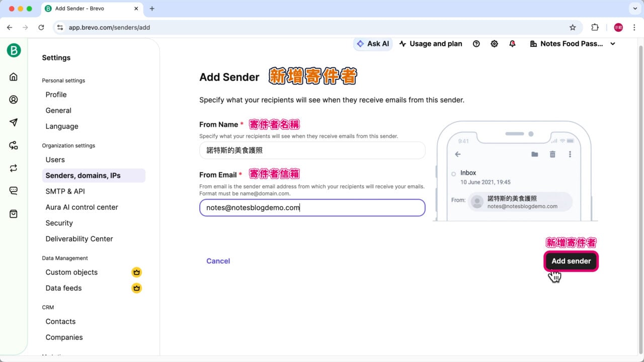
Task: Click the help question mark icon
Action: coord(476,44)
